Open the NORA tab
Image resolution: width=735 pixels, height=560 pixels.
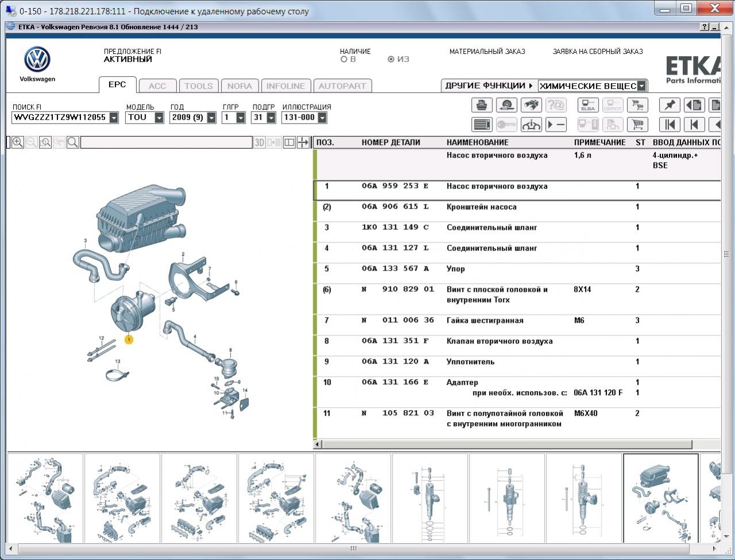pos(240,86)
